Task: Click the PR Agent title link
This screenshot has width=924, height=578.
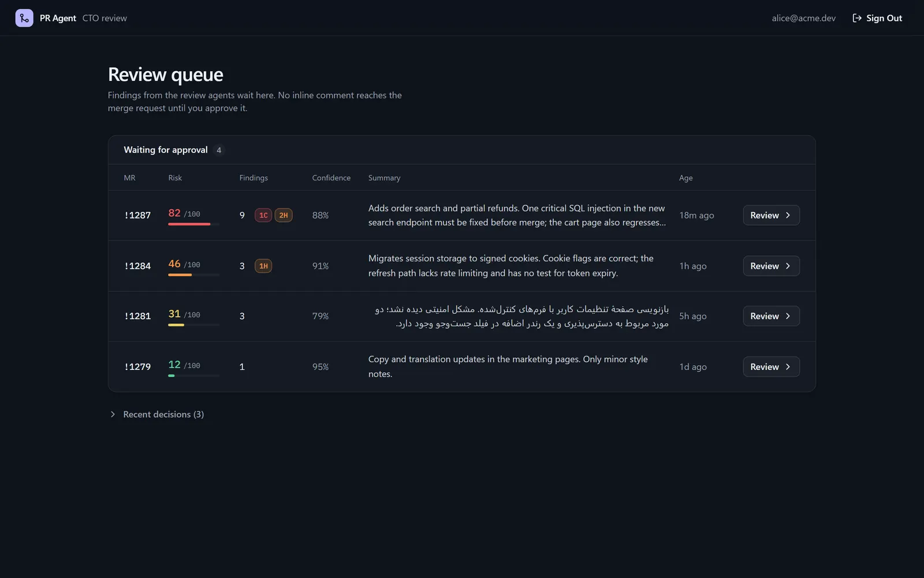Action: click(58, 18)
